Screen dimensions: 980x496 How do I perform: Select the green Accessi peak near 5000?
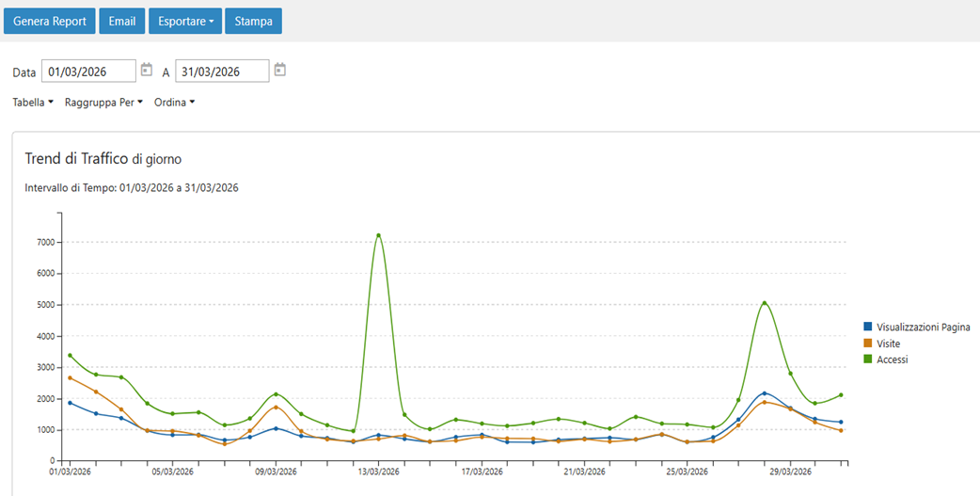tap(765, 303)
